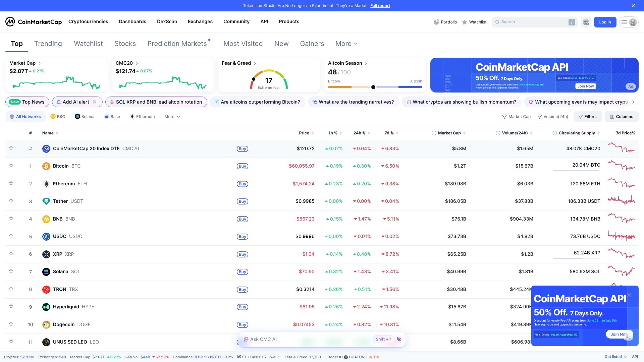Click the QR code app download icon
644x362 pixels.
pos(586,22)
